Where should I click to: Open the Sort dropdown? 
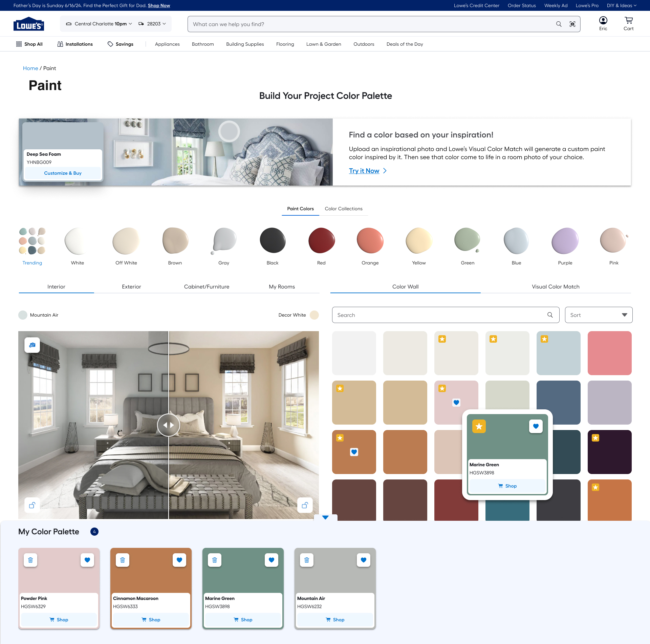[x=599, y=315]
